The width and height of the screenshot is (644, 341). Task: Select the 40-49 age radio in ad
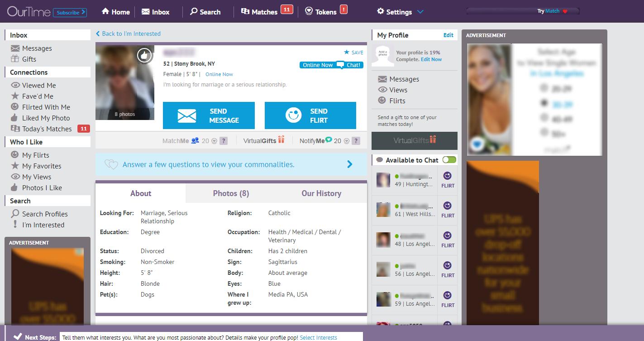pos(544,118)
